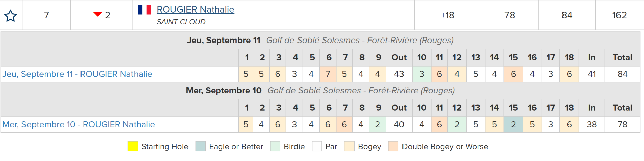Screen dimensions: 644x161
Task: Click the Starting Hole yellow legend swatch
Action: pos(133,146)
